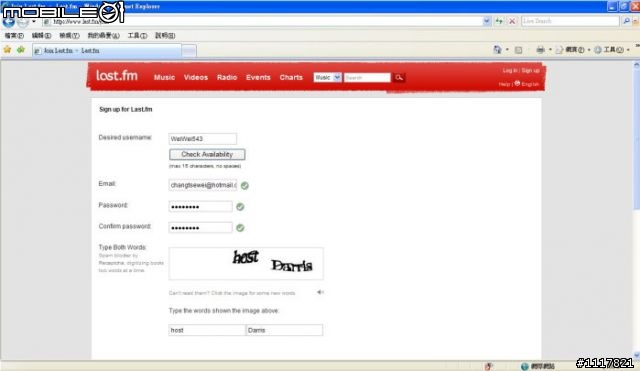
Task: Go to Charts section
Action: [291, 77]
